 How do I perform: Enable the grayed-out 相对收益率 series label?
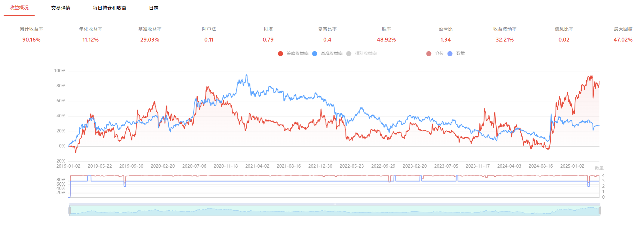click(365, 54)
